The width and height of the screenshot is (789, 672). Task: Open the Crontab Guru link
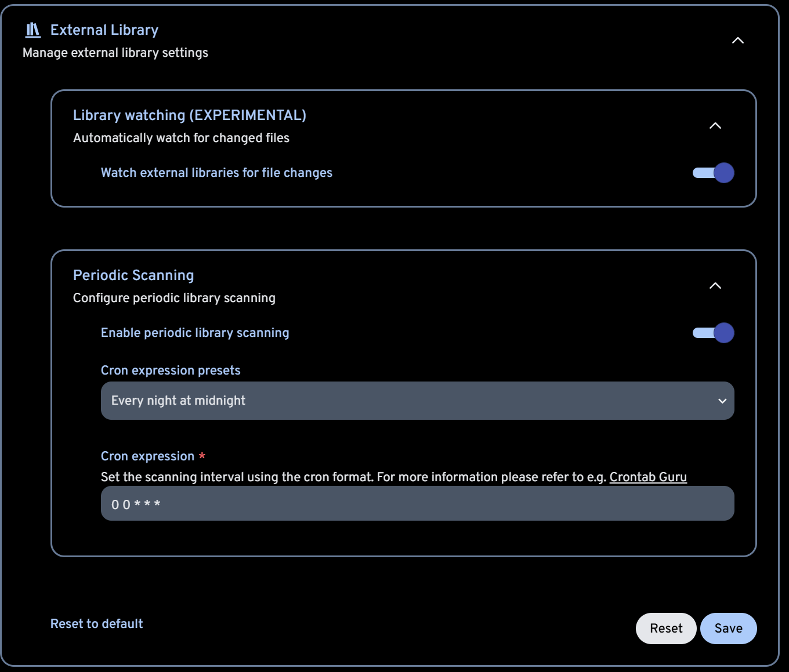(647, 477)
